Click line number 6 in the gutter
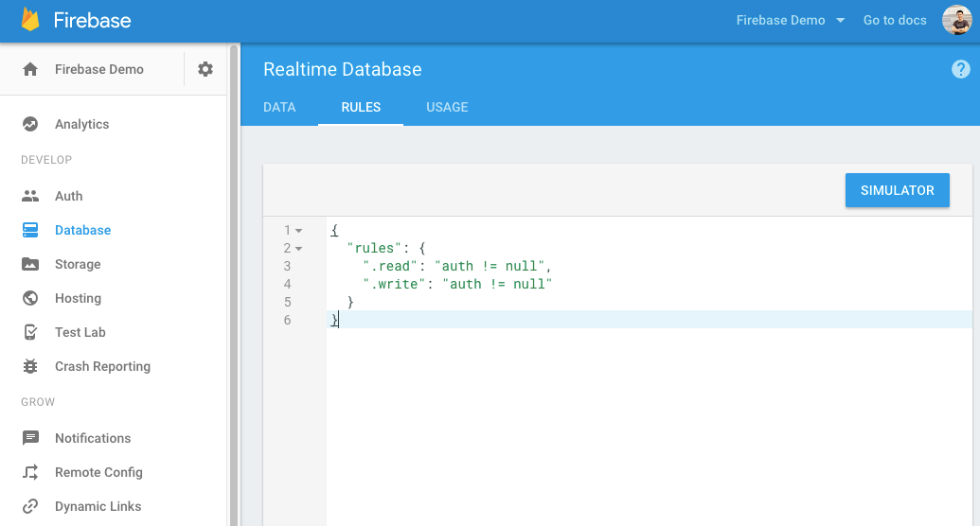The image size is (980, 526). click(287, 320)
